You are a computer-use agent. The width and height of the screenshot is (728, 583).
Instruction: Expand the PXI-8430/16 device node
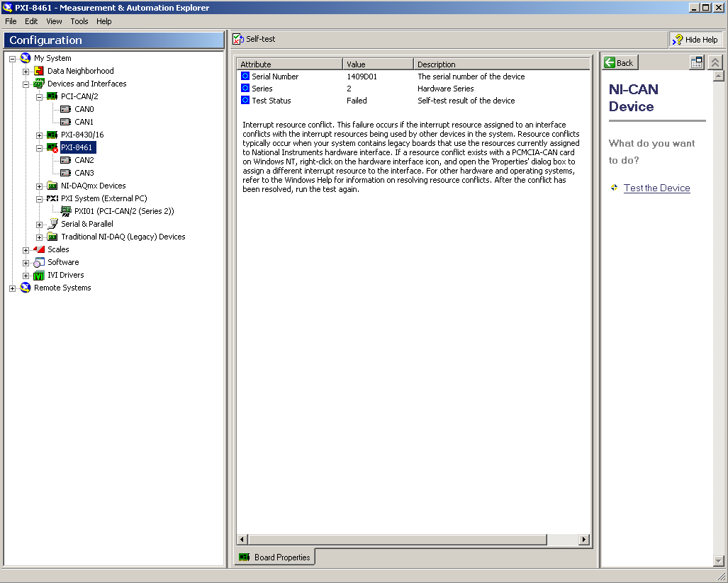tap(40, 135)
